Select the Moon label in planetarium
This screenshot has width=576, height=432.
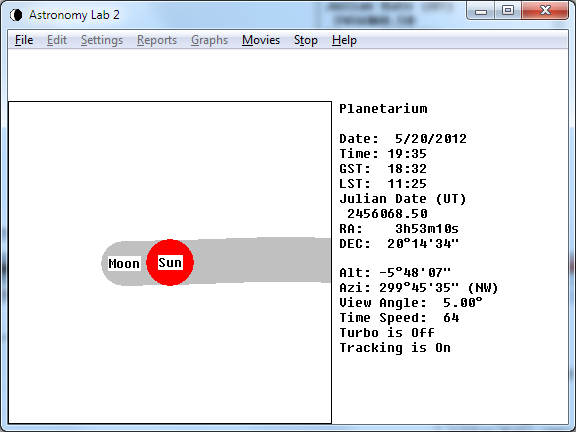(124, 263)
